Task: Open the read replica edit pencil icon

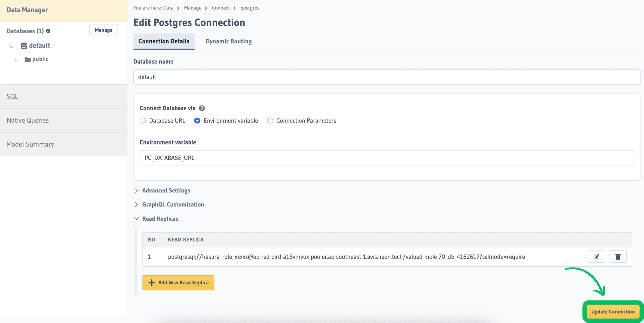Action: click(x=596, y=257)
